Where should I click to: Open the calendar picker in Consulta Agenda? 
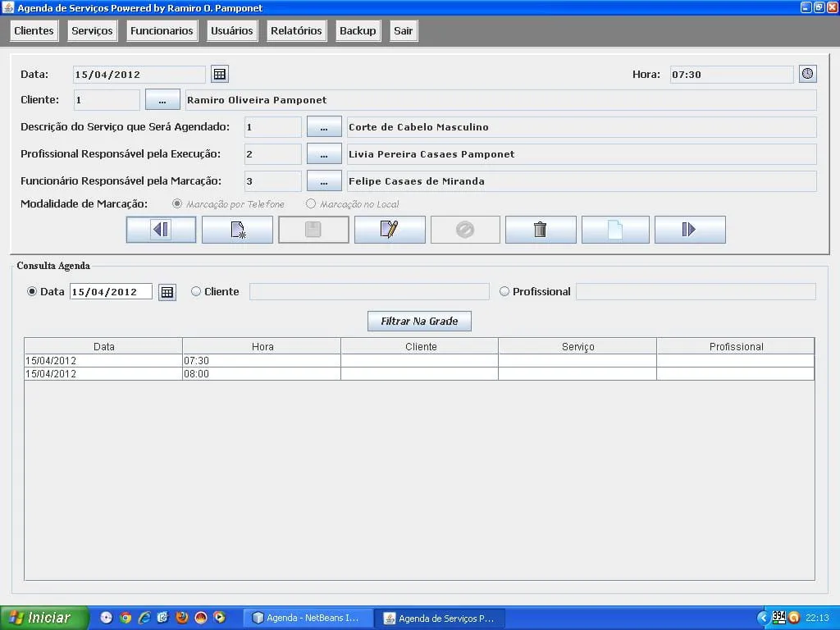[x=167, y=292]
